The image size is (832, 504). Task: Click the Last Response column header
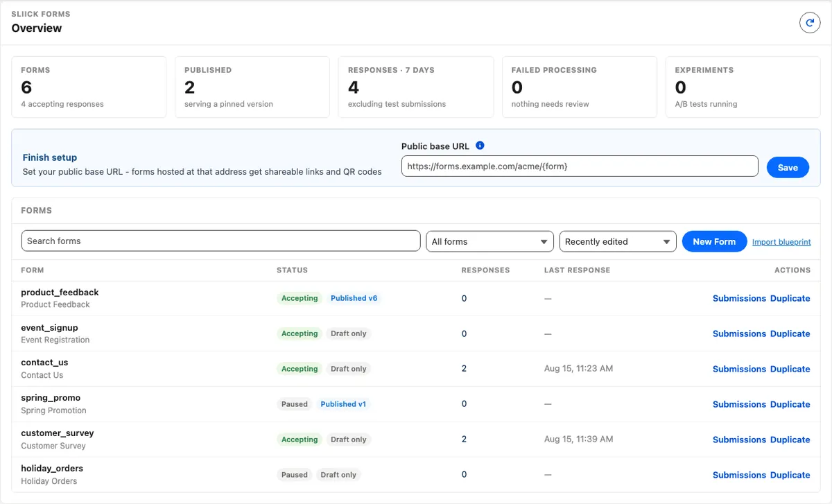(577, 270)
